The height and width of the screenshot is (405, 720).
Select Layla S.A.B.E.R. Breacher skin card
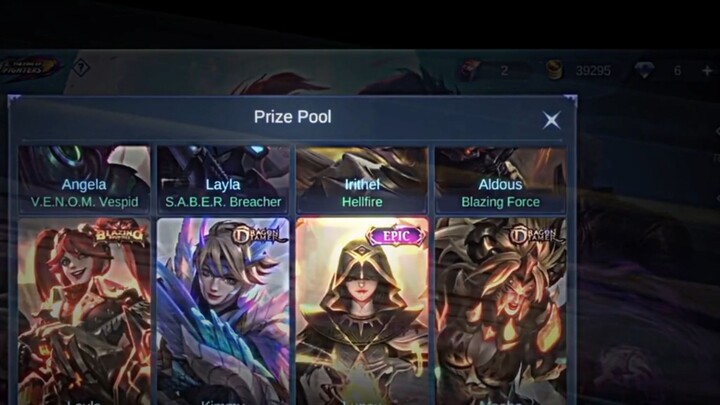tap(223, 180)
